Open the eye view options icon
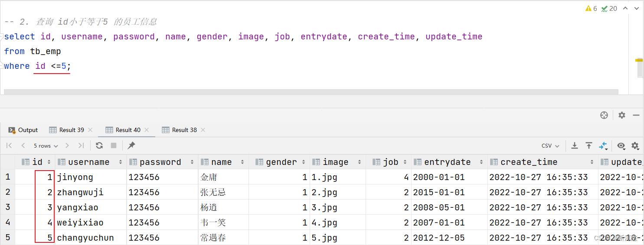This screenshot has width=644, height=245. click(621, 146)
